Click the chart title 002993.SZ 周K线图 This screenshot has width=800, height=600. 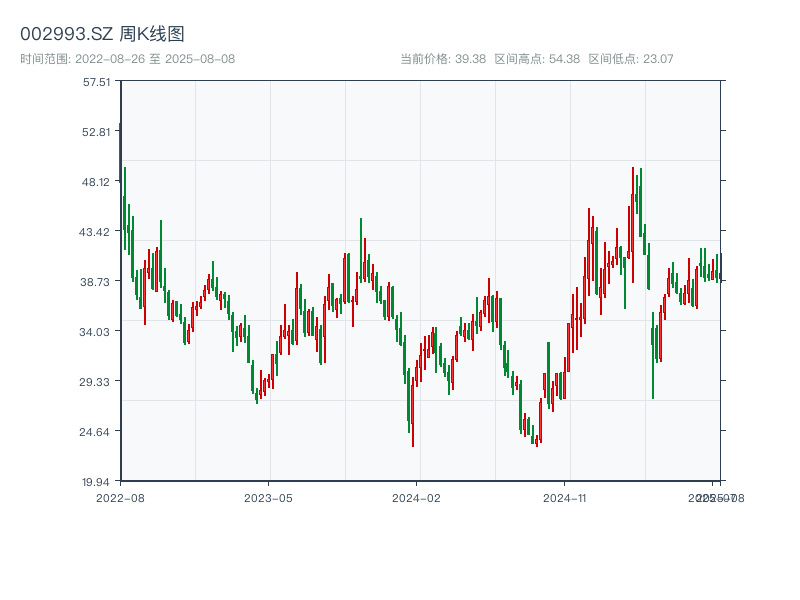pyautogui.click(x=102, y=34)
